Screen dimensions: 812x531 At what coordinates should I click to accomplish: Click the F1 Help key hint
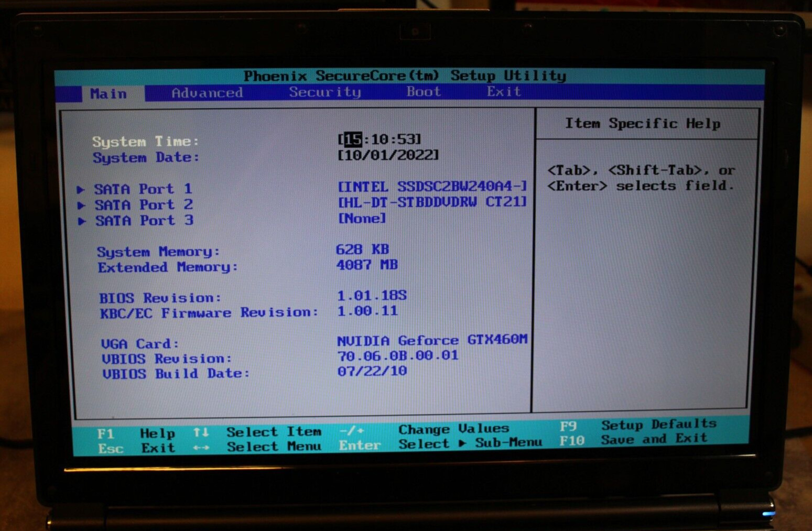[136, 434]
